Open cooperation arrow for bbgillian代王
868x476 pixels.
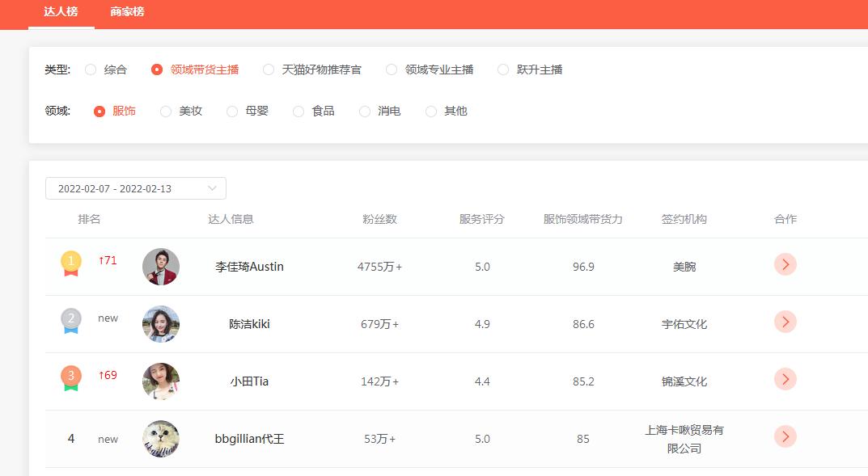pyautogui.click(x=785, y=436)
